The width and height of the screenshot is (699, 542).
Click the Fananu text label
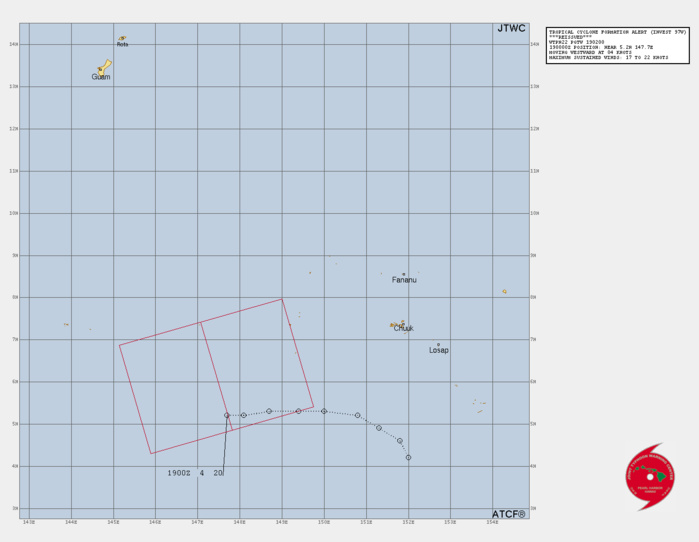click(404, 281)
